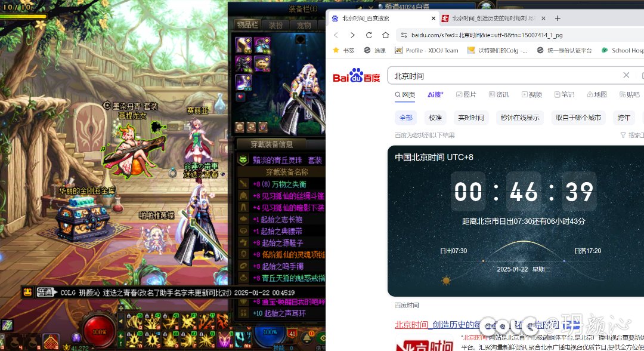
Task: Select the 校准 filter chip
Action: click(435, 118)
